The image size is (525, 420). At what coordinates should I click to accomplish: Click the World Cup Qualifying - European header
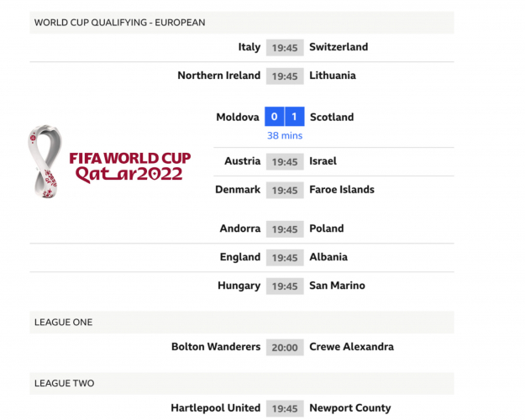tap(119, 23)
